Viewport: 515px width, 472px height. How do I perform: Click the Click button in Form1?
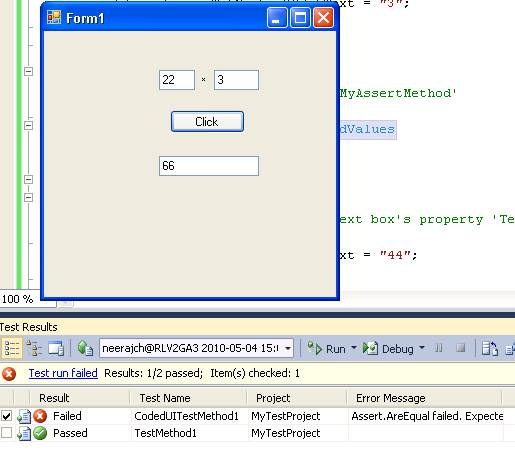point(207,122)
